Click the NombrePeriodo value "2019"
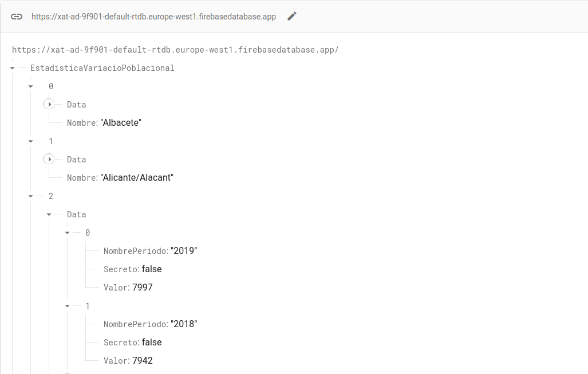This screenshot has width=588, height=374. click(183, 251)
